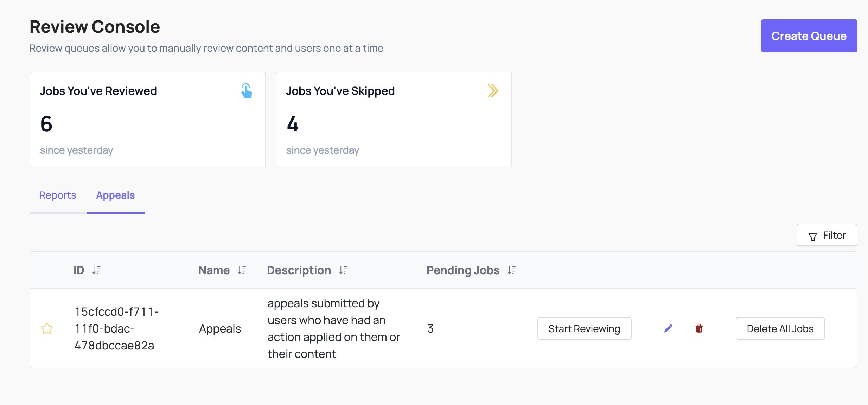Screen dimensions: 868x405
Task: Click the red trash icon to delete the queue
Action: pos(699,328)
